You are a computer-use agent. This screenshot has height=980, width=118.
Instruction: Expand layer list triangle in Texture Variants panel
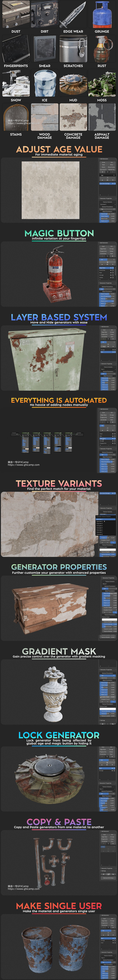point(100,505)
